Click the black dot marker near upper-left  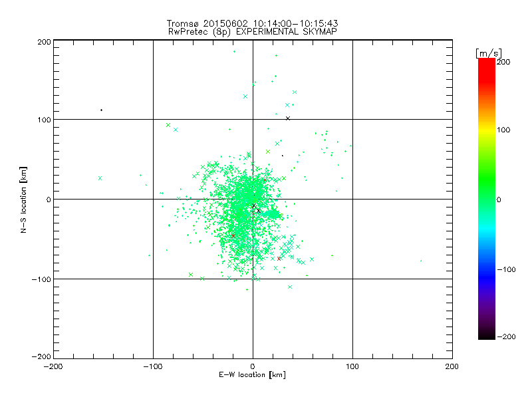pyautogui.click(x=102, y=110)
